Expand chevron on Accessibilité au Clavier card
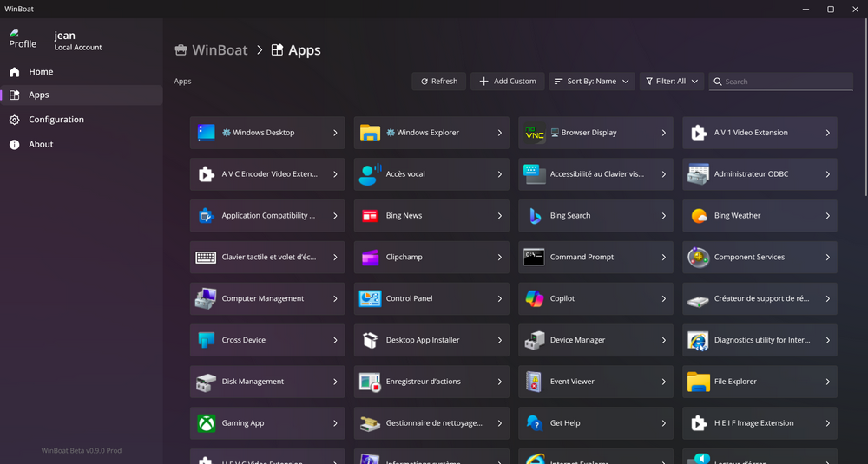Viewport: 868px width, 464px height. 663,174
